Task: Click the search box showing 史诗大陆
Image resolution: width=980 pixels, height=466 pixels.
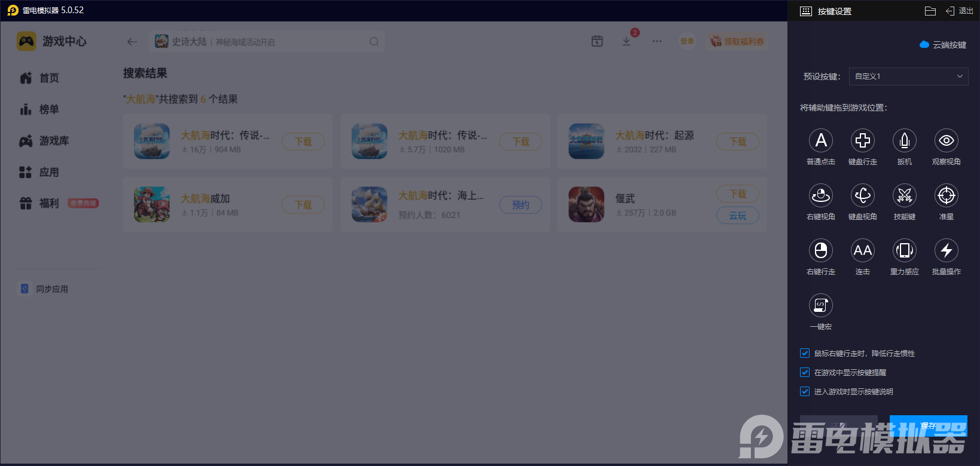Action: click(267, 42)
